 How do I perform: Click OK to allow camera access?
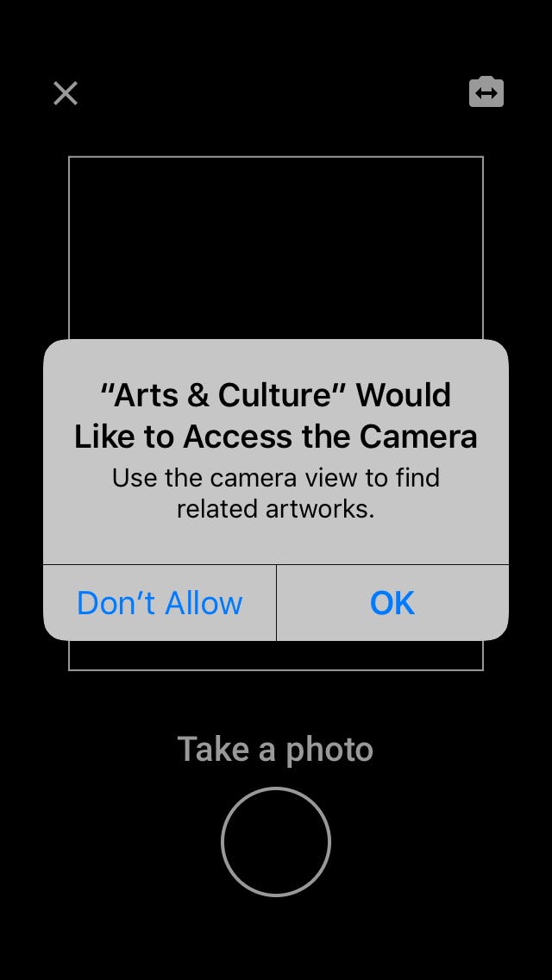(392, 602)
